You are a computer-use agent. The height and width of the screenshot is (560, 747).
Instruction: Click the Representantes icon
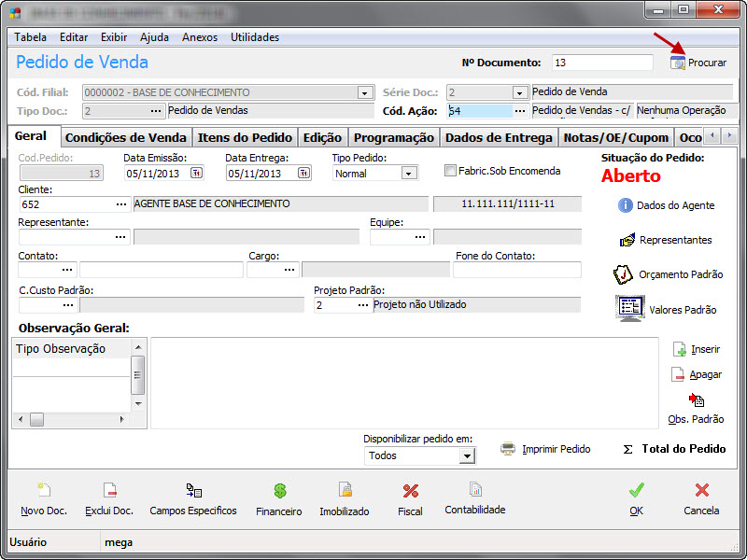point(627,240)
